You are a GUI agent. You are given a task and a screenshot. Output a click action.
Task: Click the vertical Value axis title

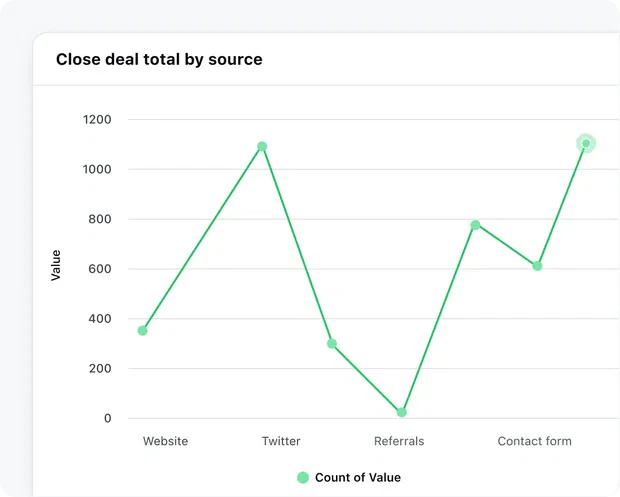[56, 265]
